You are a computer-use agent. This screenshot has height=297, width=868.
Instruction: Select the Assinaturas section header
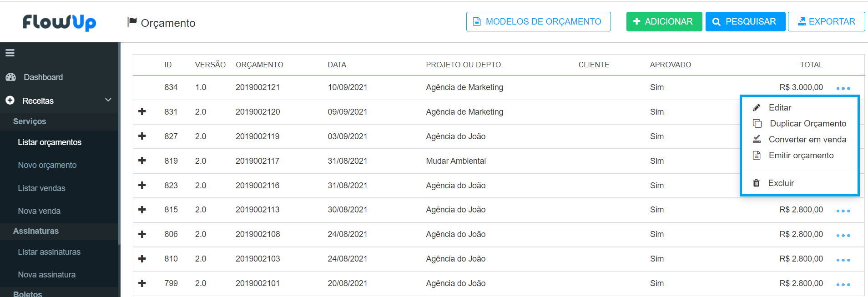tap(36, 231)
